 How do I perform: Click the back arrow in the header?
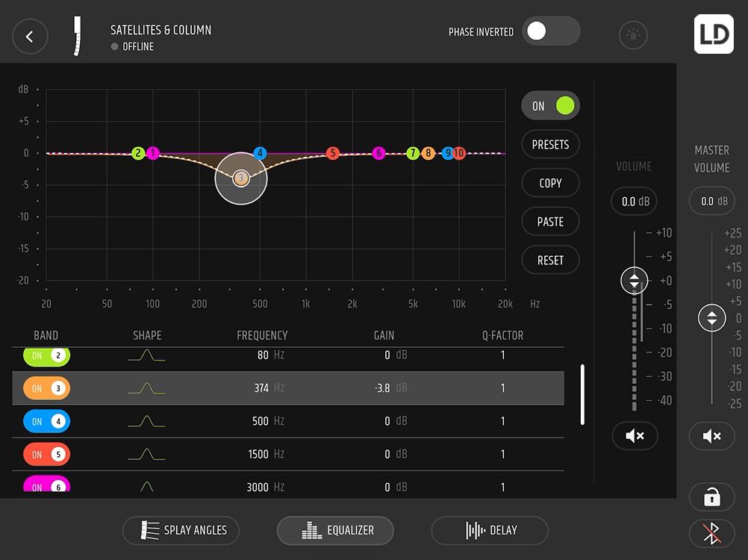click(30, 36)
